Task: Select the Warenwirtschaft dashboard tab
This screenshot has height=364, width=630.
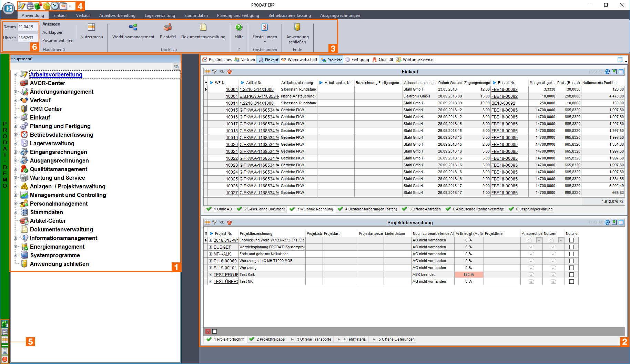Action: [x=299, y=60]
